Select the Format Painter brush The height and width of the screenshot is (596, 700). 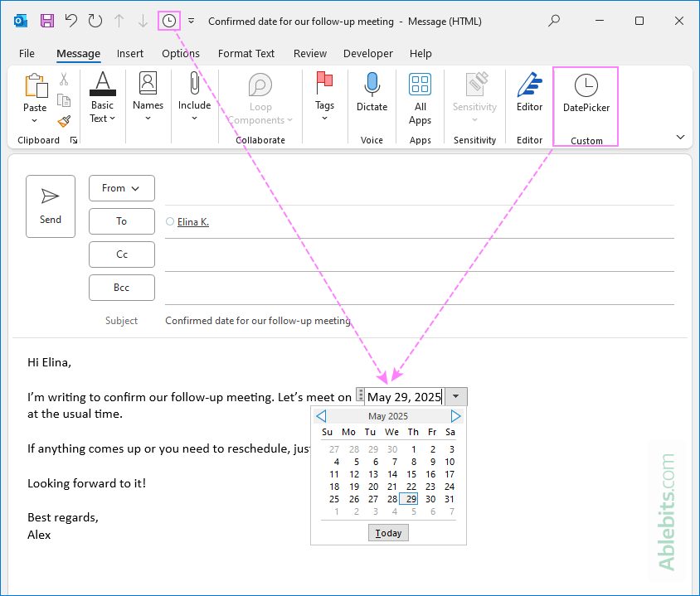tap(64, 121)
